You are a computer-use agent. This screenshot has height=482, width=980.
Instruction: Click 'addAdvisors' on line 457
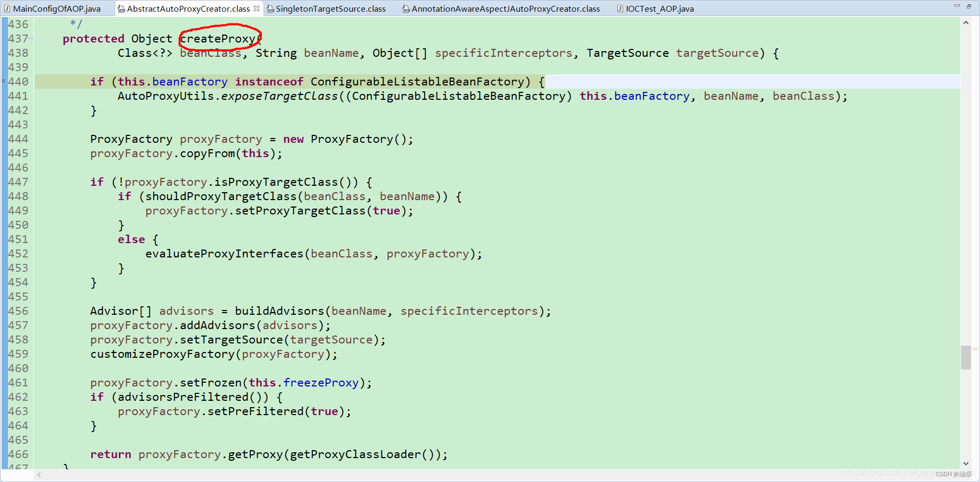pyautogui.click(x=217, y=325)
